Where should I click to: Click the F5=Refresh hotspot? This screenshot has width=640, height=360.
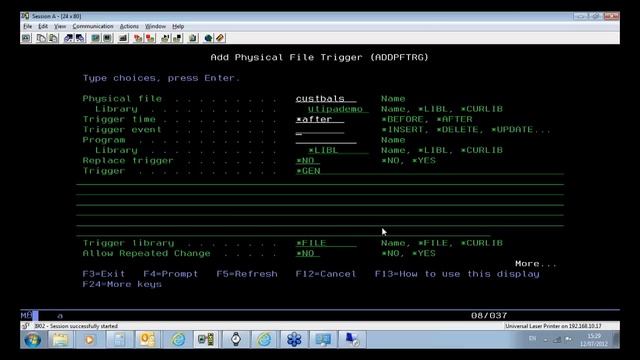coord(247,274)
